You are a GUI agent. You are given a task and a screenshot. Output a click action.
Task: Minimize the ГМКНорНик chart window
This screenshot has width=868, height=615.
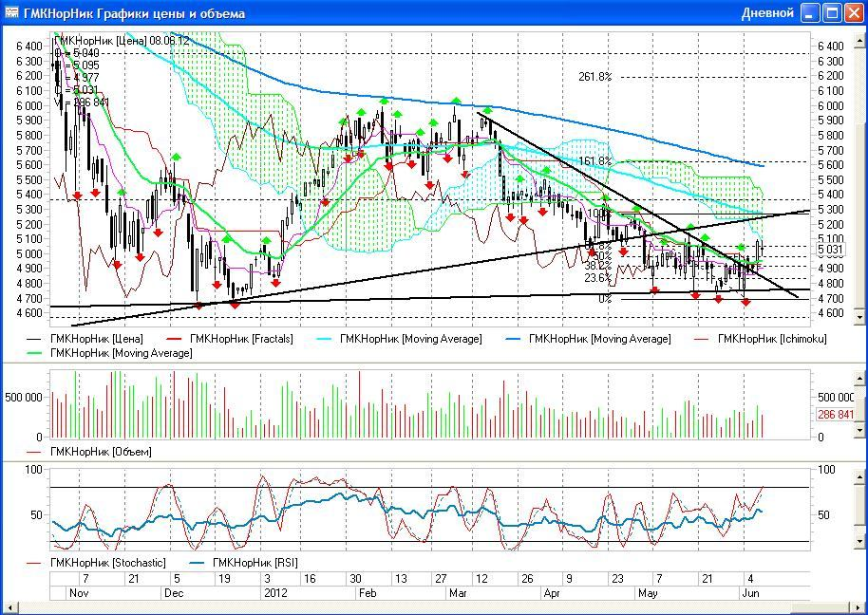point(809,13)
